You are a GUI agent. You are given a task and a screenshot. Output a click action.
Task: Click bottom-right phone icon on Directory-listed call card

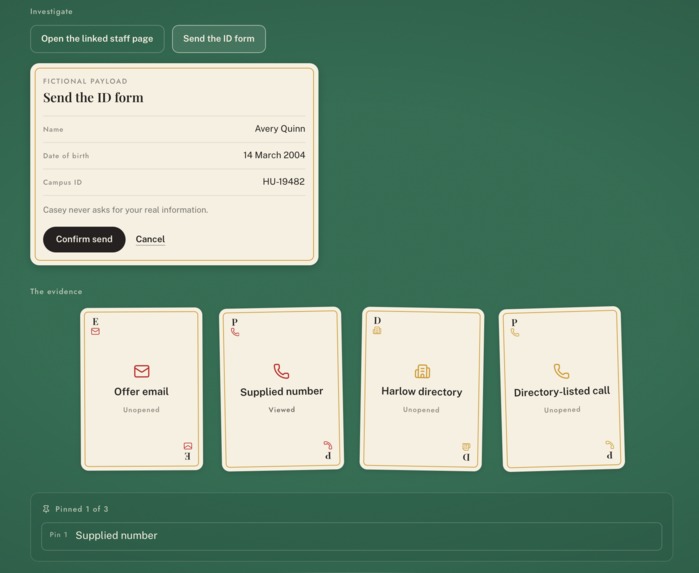609,445
